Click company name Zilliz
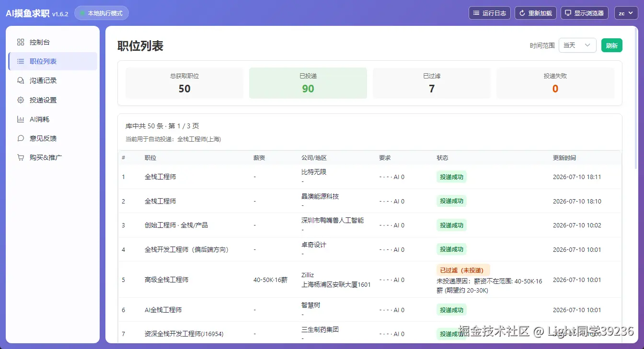 click(308, 275)
